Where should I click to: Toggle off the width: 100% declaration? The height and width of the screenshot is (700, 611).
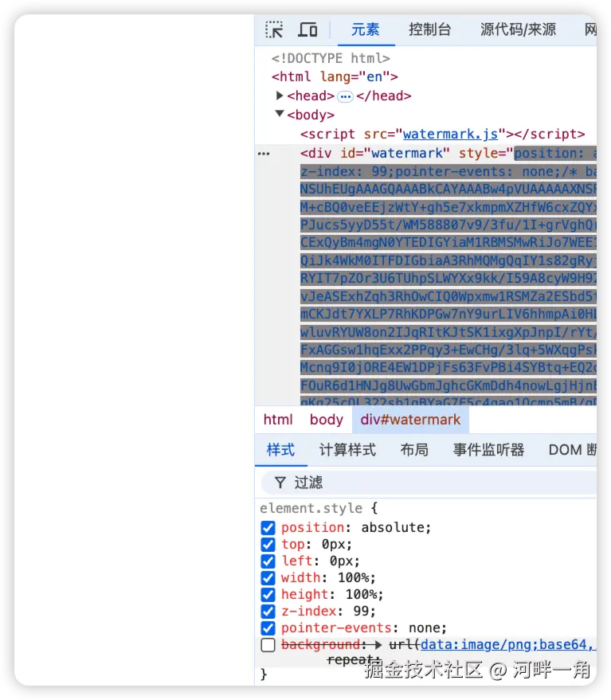268,578
